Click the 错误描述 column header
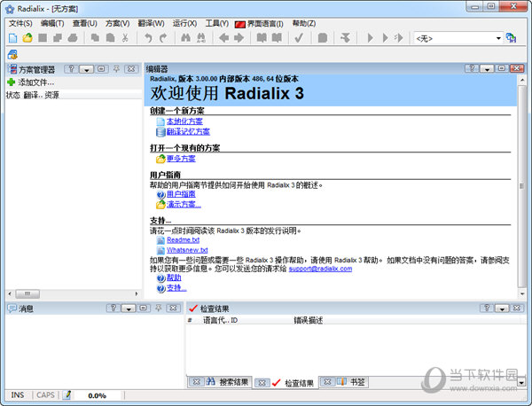Image resolution: width=532 pixels, height=406 pixels. coord(308,320)
